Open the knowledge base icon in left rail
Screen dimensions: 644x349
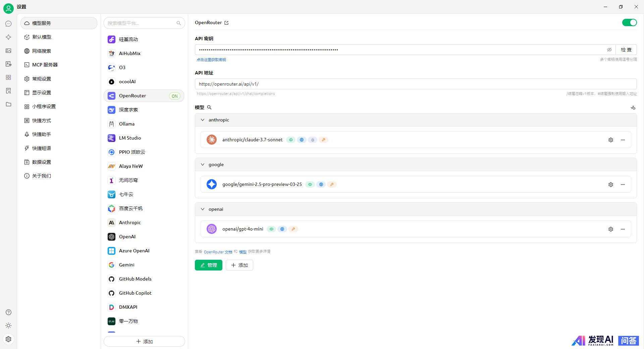click(8, 91)
